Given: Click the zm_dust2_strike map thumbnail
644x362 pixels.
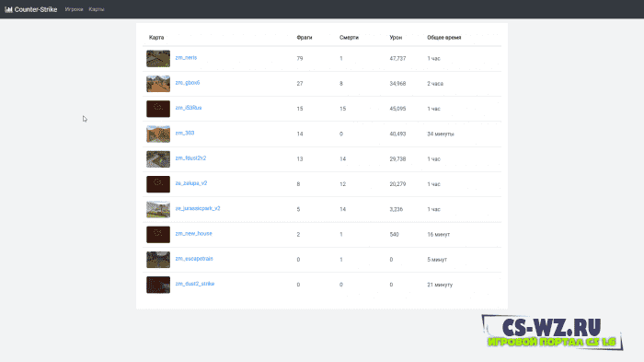Looking at the screenshot, I should (158, 285).
